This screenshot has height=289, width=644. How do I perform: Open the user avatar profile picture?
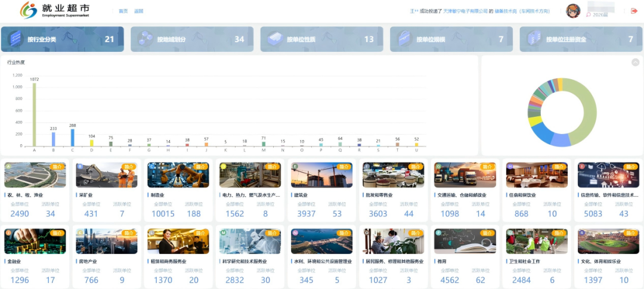click(x=573, y=11)
